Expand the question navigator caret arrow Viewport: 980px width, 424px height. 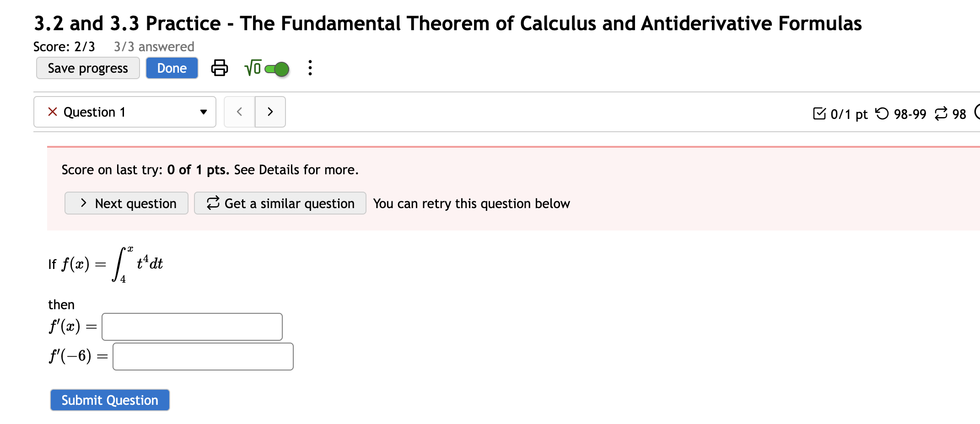pyautogui.click(x=203, y=112)
